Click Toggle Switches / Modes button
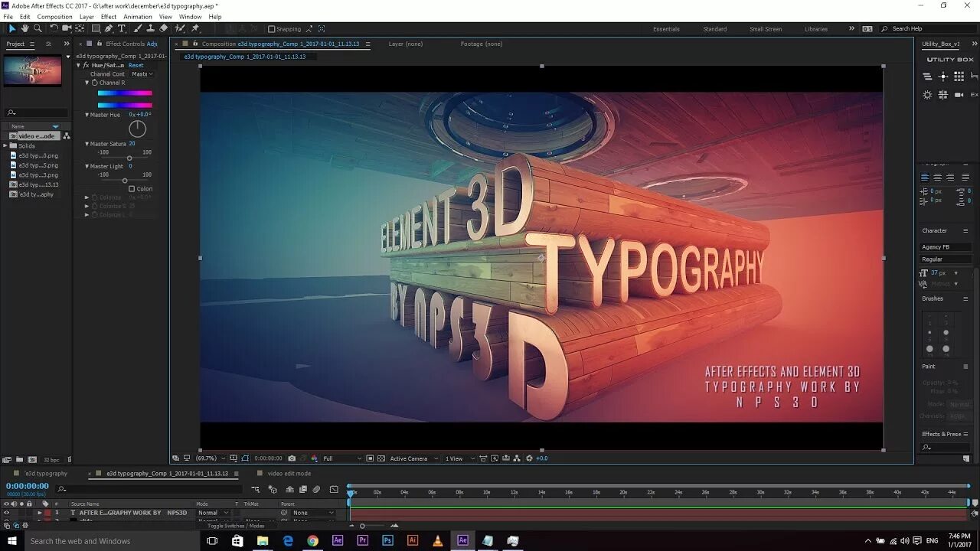 click(x=236, y=526)
